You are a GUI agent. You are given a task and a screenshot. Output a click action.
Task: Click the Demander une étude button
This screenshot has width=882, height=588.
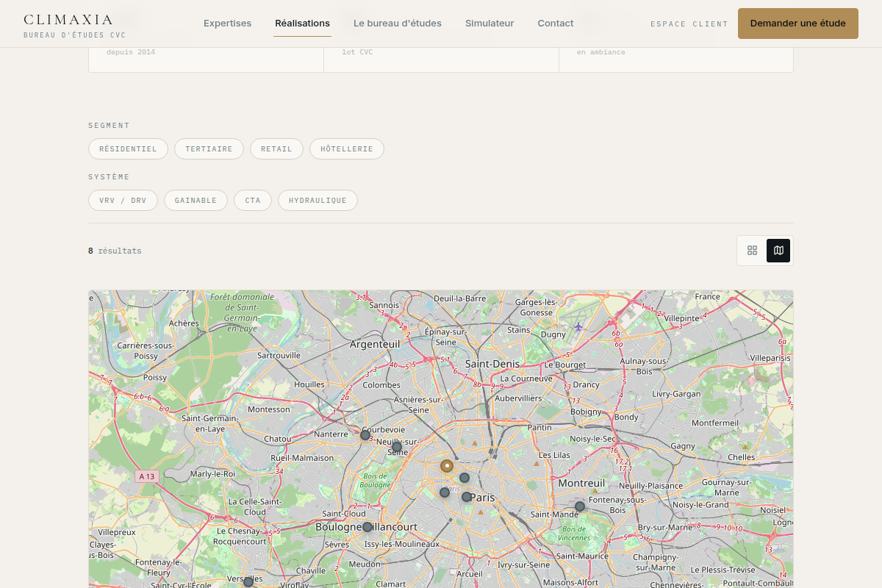(x=797, y=24)
